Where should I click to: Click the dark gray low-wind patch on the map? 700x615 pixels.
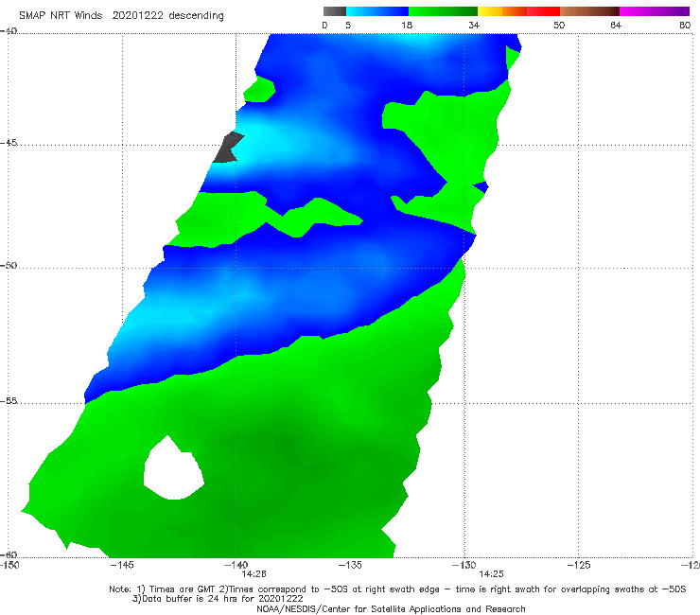227,148
